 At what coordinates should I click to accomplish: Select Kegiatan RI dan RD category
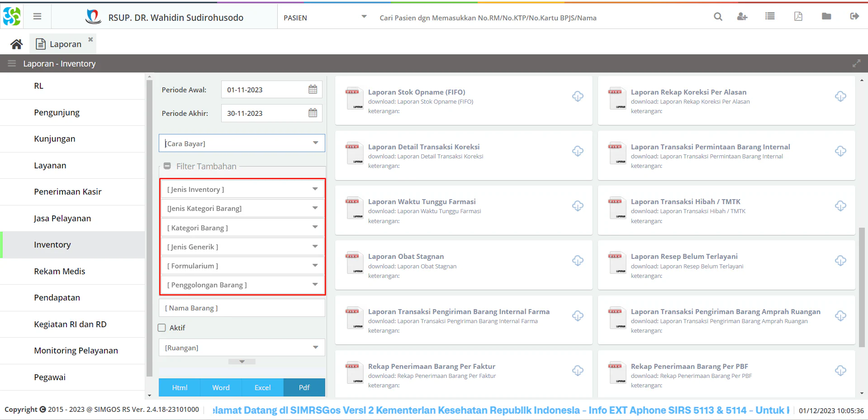click(72, 324)
